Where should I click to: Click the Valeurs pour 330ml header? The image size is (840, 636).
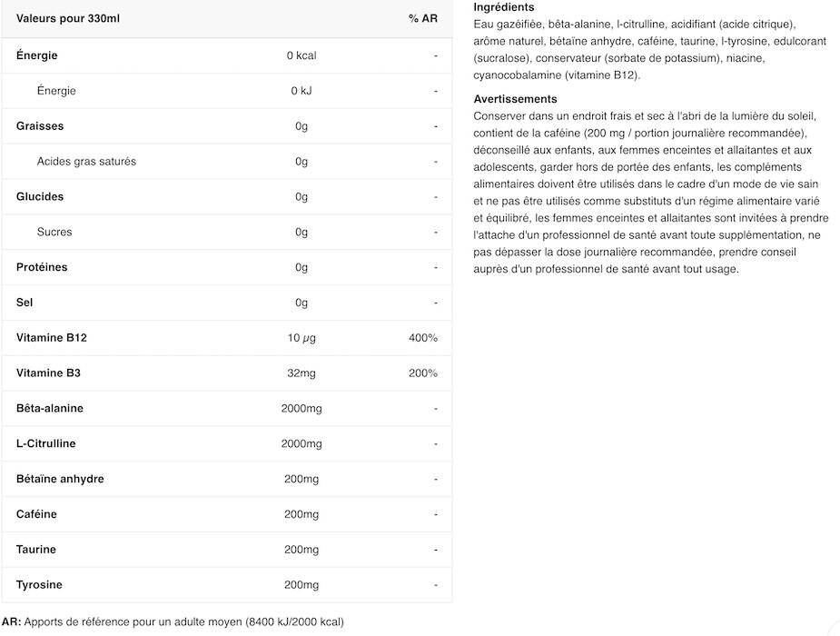(x=68, y=18)
